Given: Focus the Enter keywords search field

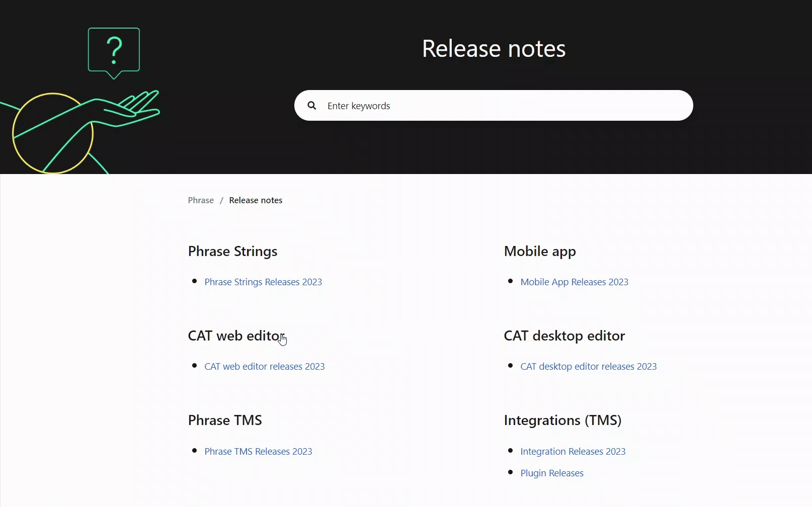Looking at the screenshot, I should coord(494,106).
